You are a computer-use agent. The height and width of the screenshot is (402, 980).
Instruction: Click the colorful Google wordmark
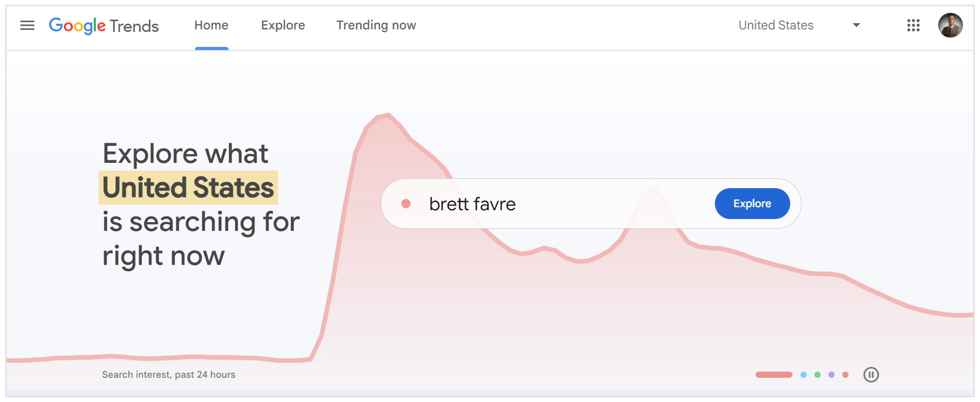coord(76,26)
